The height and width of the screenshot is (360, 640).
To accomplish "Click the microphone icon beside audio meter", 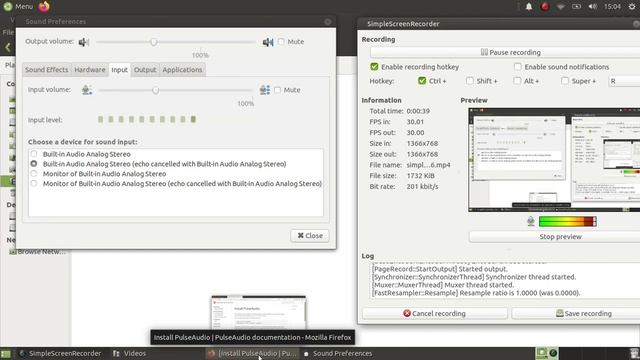I will point(531,221).
